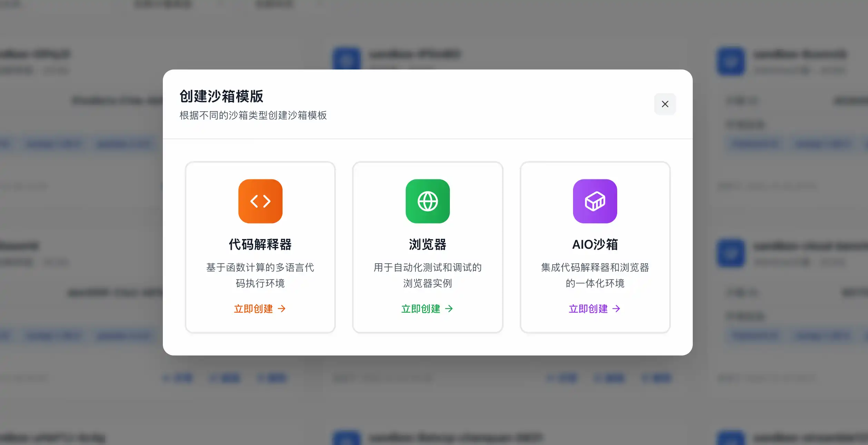Close the 创建沙箱模版 dialog
Screen dimensions: 868x445
(x=665, y=104)
